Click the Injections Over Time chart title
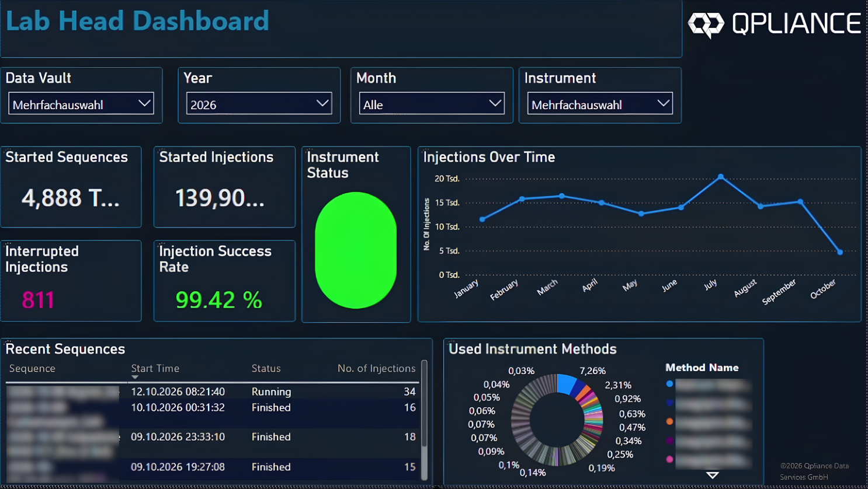The image size is (868, 489). (x=489, y=157)
